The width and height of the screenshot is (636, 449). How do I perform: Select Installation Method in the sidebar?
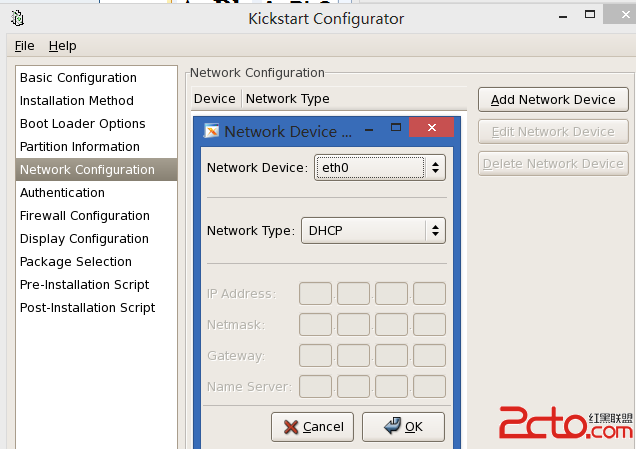point(97,101)
